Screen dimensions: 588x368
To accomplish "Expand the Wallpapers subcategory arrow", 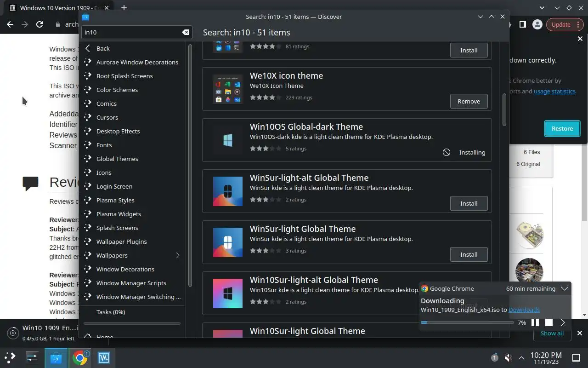I will tap(178, 255).
